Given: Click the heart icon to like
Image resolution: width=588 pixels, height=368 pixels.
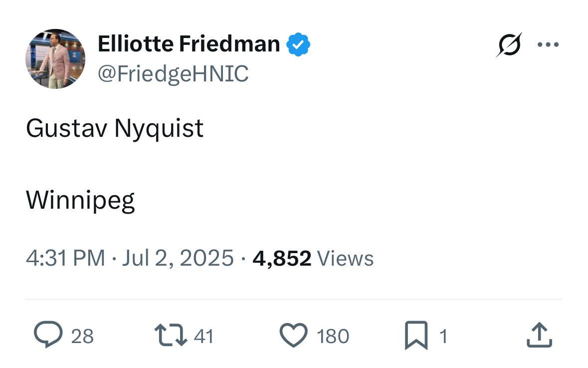Looking at the screenshot, I should click(x=295, y=336).
